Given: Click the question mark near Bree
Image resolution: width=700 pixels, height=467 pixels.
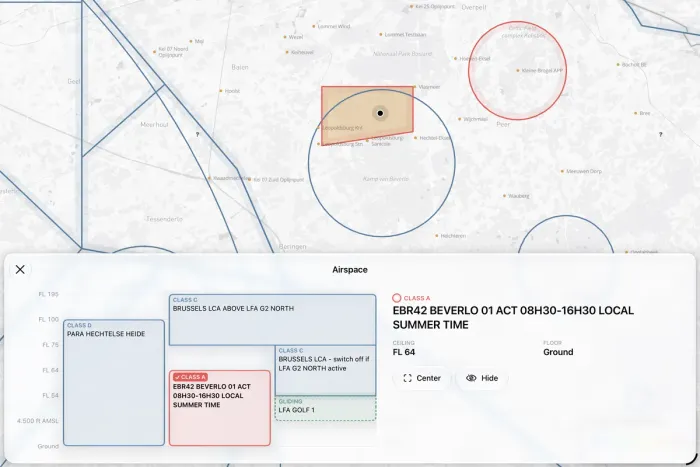Looking at the screenshot, I should point(661,134).
